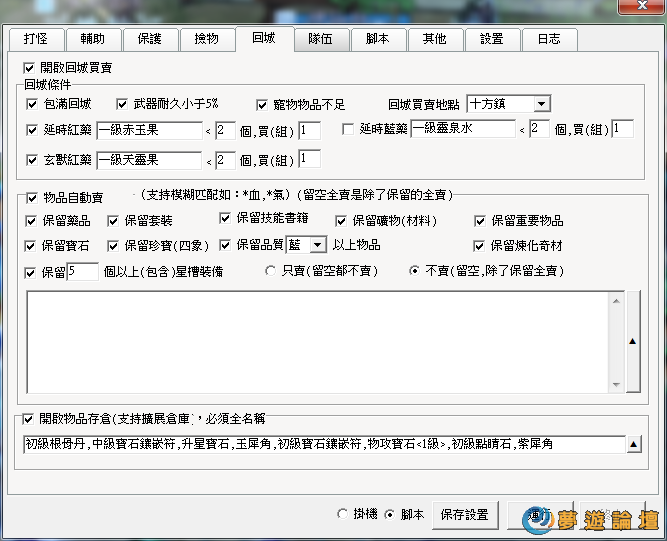Expand the 保留品質 quality dropdown showing 藍

tap(317, 245)
